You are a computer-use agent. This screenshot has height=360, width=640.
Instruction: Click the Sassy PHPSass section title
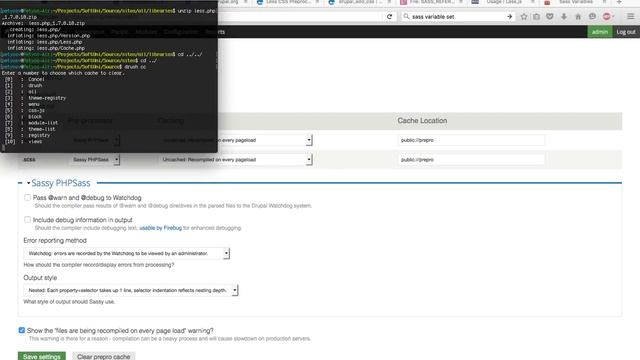pos(61,183)
